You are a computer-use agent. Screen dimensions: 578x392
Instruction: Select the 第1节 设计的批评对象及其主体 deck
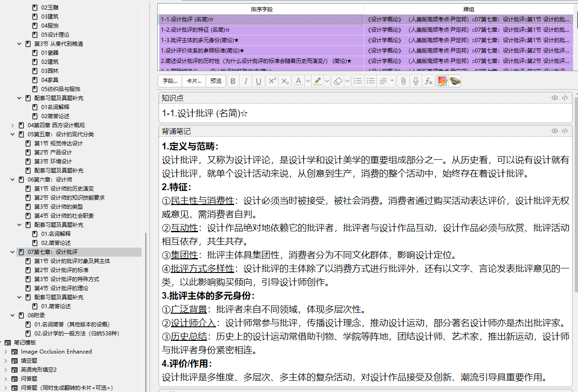click(72, 261)
